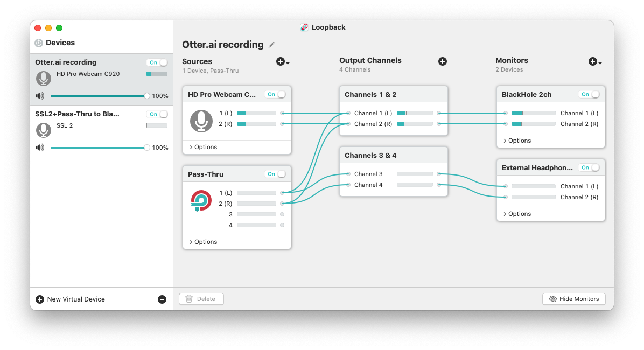Click BlackHole 2ch Channel 1 (L) input connector
The height and width of the screenshot is (350, 644).
[x=506, y=113]
